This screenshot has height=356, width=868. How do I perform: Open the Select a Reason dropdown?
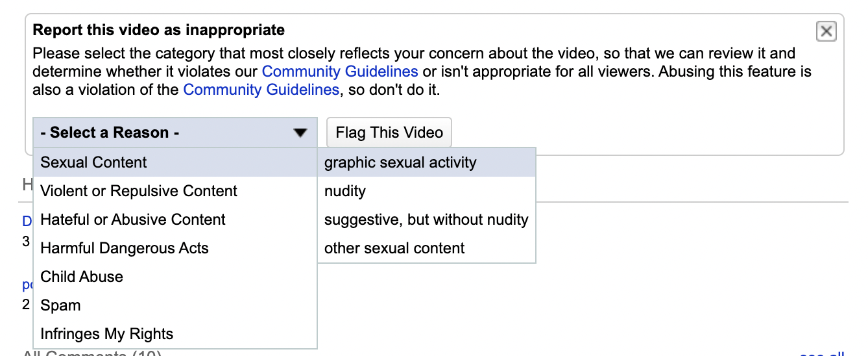click(x=175, y=133)
